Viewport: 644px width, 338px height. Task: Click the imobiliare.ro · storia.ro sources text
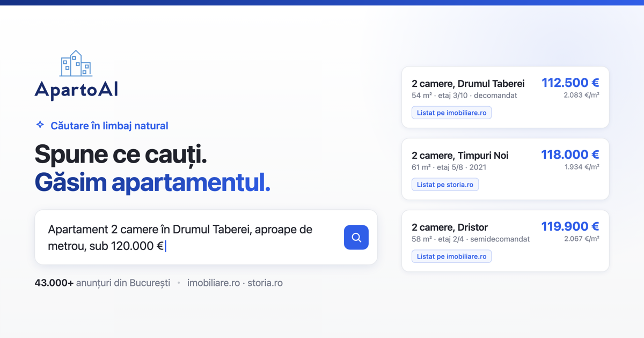[235, 283]
